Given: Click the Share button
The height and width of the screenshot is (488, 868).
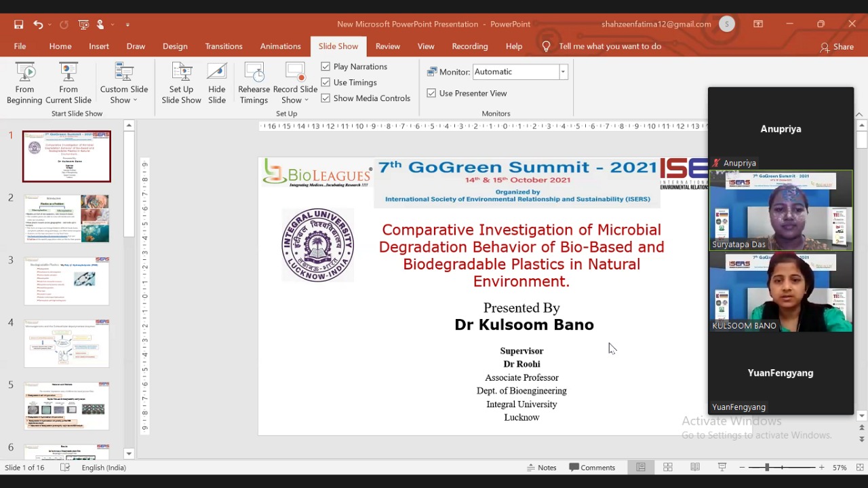Looking at the screenshot, I should pyautogui.click(x=837, y=47).
